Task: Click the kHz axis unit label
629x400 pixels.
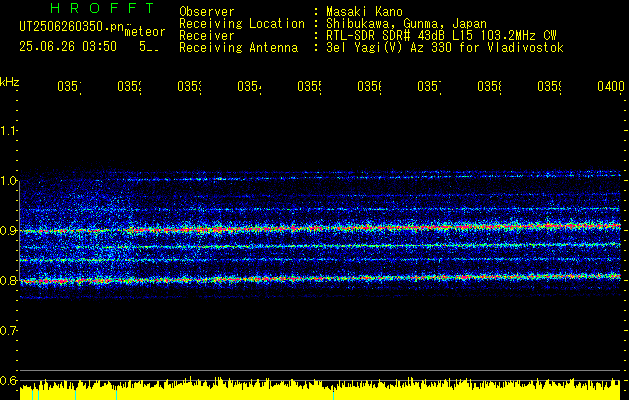Action: [9, 82]
